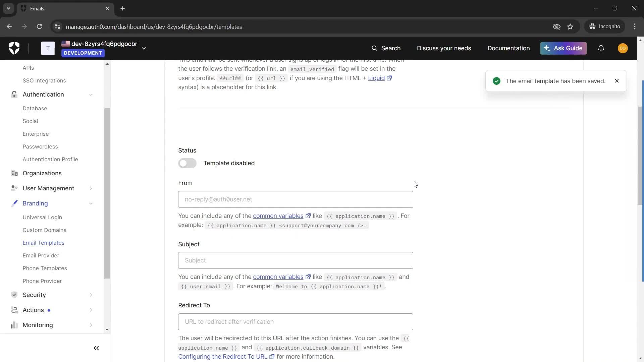Select Email Templates in sidebar
Viewport: 644px width, 362px height.
tap(43, 243)
